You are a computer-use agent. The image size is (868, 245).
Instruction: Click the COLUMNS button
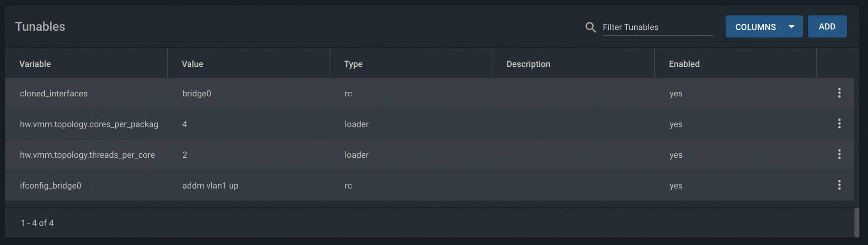point(764,27)
